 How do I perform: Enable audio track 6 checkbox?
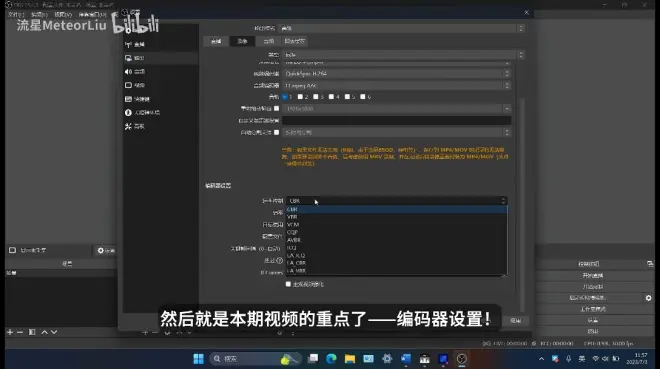pos(362,97)
